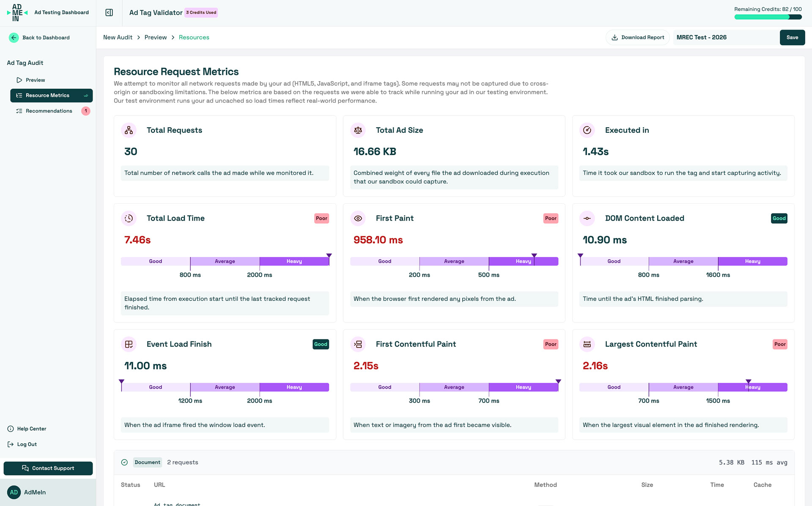The width and height of the screenshot is (812, 506).
Task: Click the AdMeIn account name
Action: (x=35, y=492)
